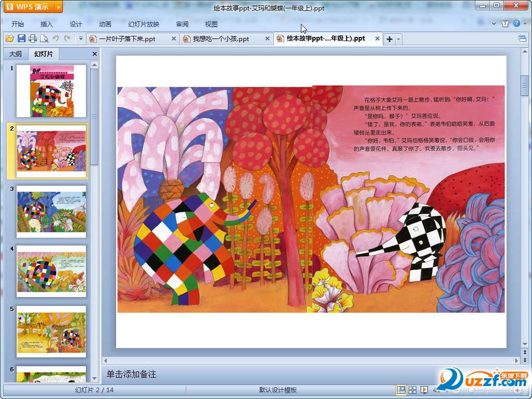Expand the help dropdown arrow
This screenshot has width=532, height=399.
[525, 24]
